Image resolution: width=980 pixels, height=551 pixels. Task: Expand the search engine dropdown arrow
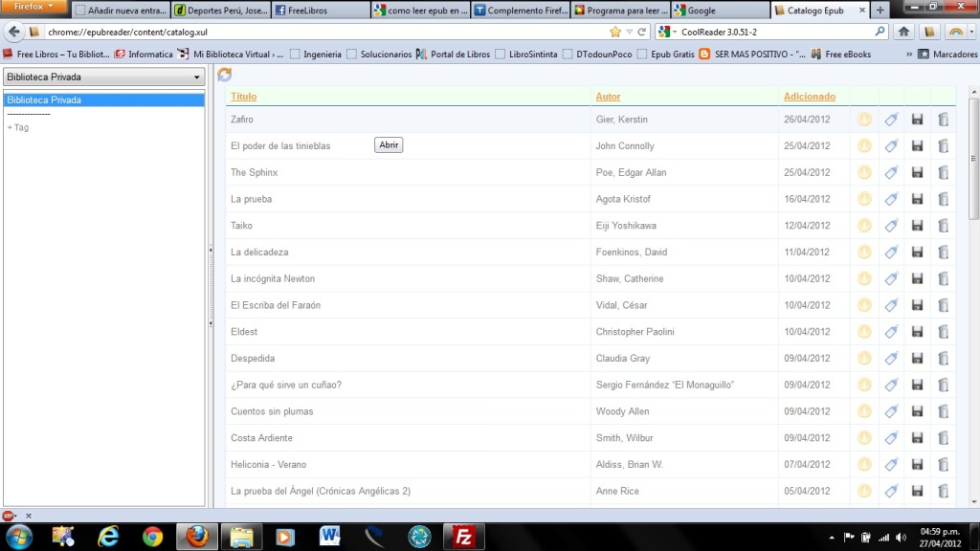[x=676, y=30]
